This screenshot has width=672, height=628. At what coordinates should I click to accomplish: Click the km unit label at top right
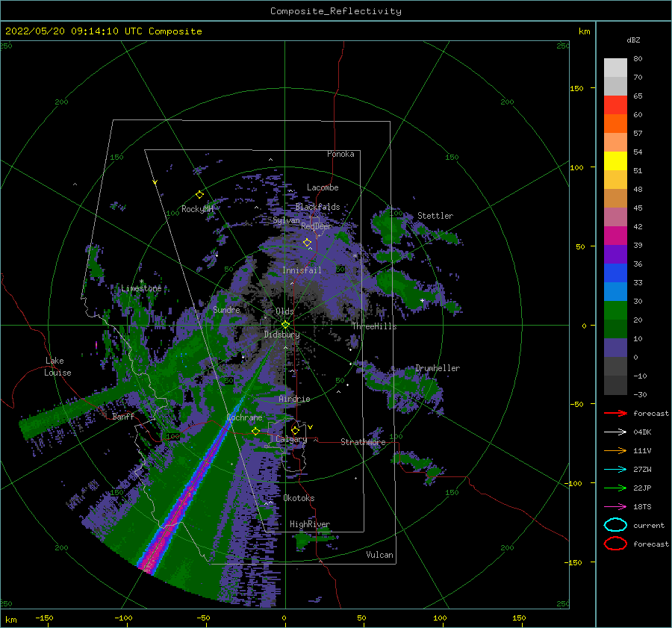[584, 31]
